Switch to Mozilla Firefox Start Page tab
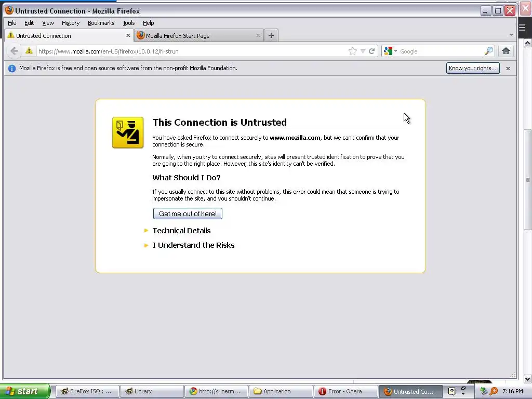The height and width of the screenshot is (399, 532). pos(199,36)
